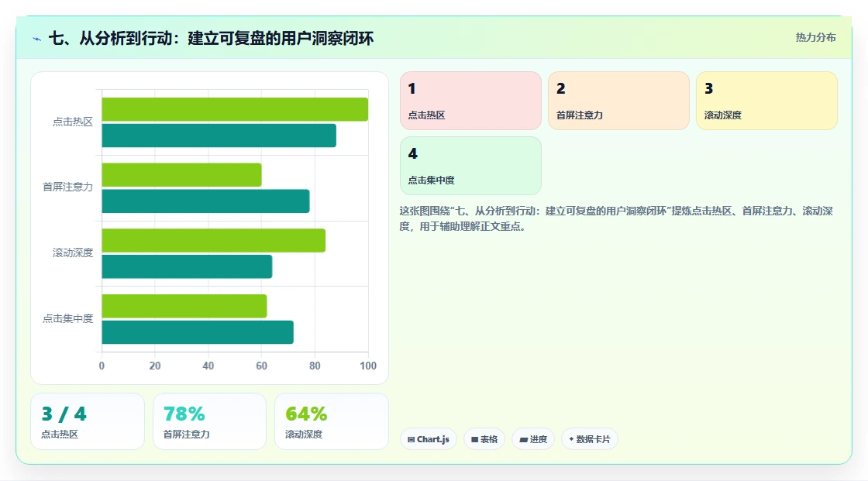
Task: Click the 64% 滚动深度 stat card
Action: pyautogui.click(x=331, y=421)
